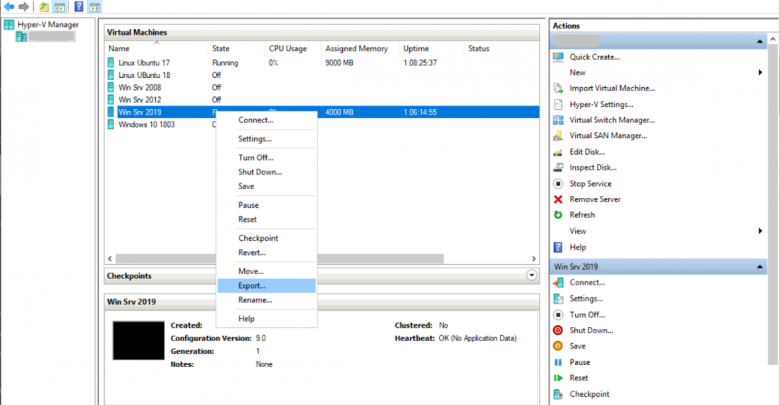
Task: Click the Up one level folder icon
Action: (44, 7)
